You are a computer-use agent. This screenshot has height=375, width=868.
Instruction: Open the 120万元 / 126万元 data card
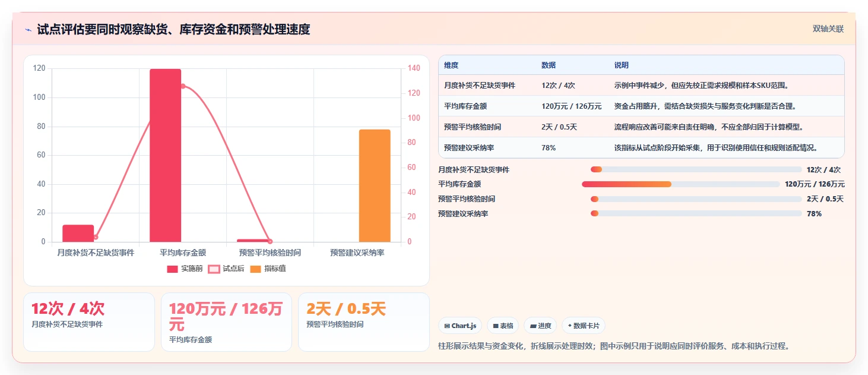point(226,322)
